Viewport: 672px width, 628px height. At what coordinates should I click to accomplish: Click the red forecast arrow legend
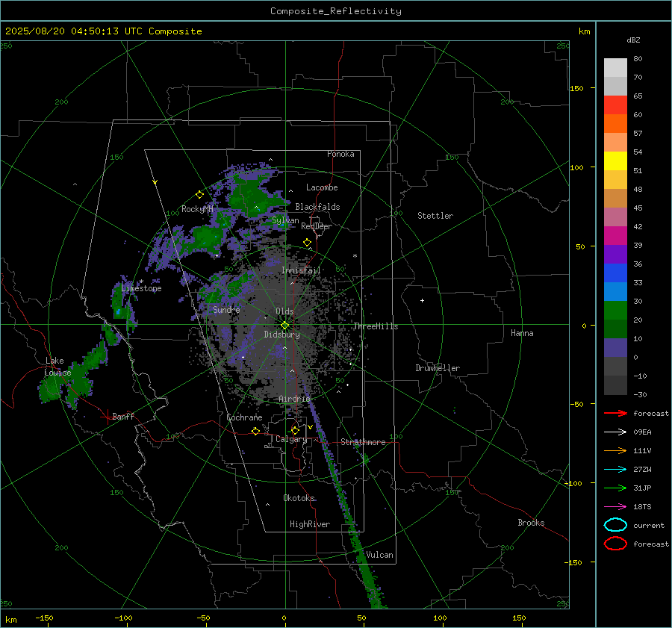[615, 413]
